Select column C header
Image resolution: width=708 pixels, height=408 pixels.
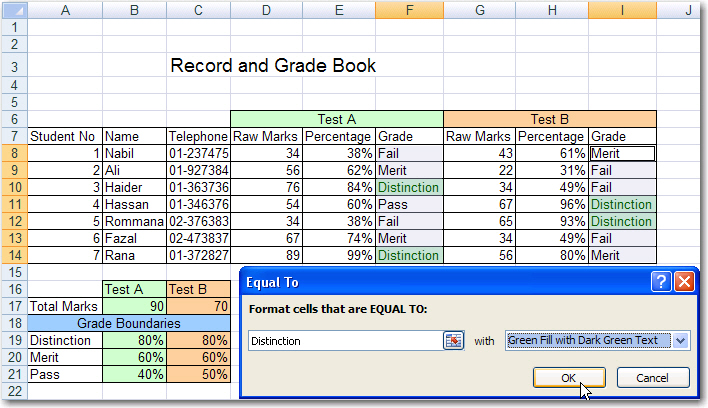[x=198, y=10]
